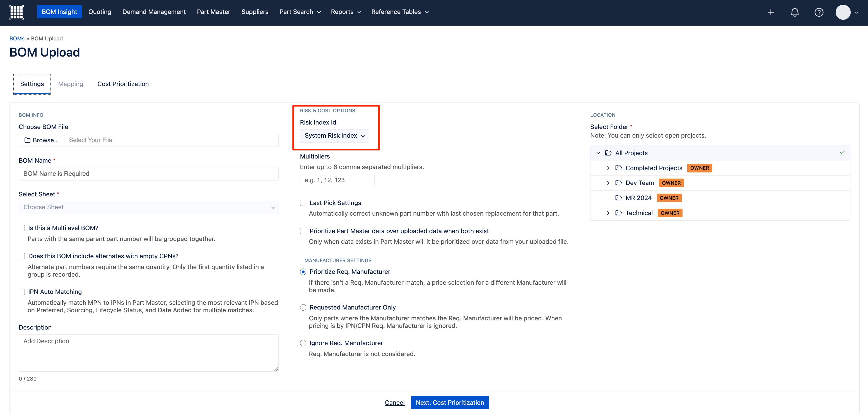
Task: Open Part Master nav item
Action: coord(214,12)
